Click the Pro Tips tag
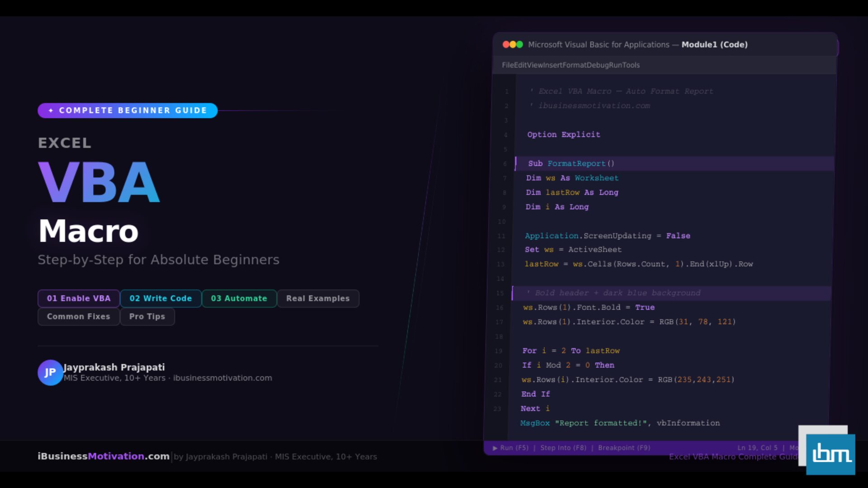This screenshot has width=868, height=488. click(147, 317)
